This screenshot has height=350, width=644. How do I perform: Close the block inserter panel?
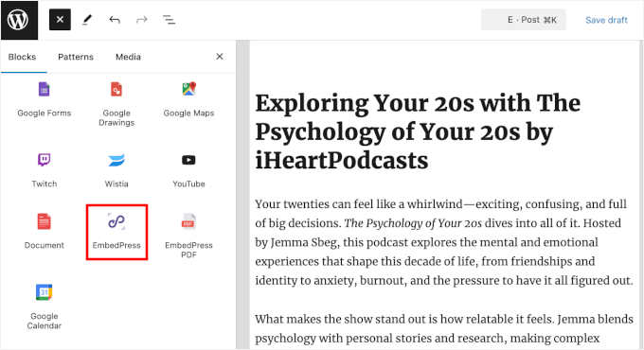[x=220, y=57]
